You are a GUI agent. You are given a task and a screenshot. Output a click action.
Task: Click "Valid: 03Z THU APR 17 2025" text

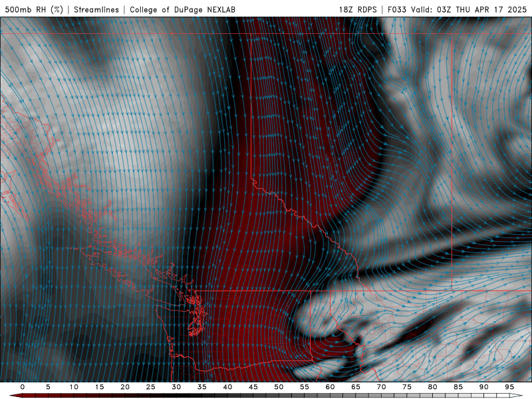(x=469, y=9)
